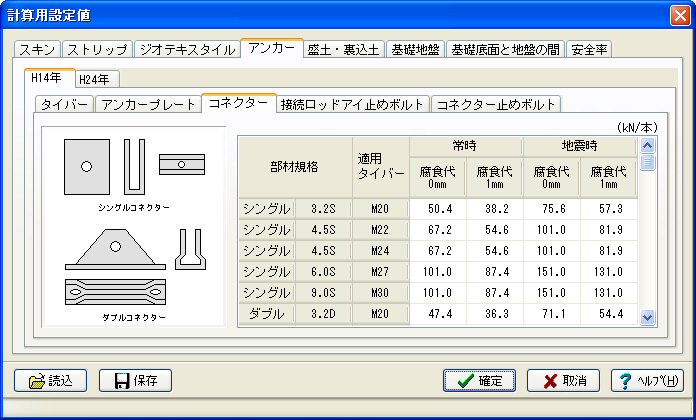
Task: Confirm settings with 確定 button
Action: click(479, 380)
